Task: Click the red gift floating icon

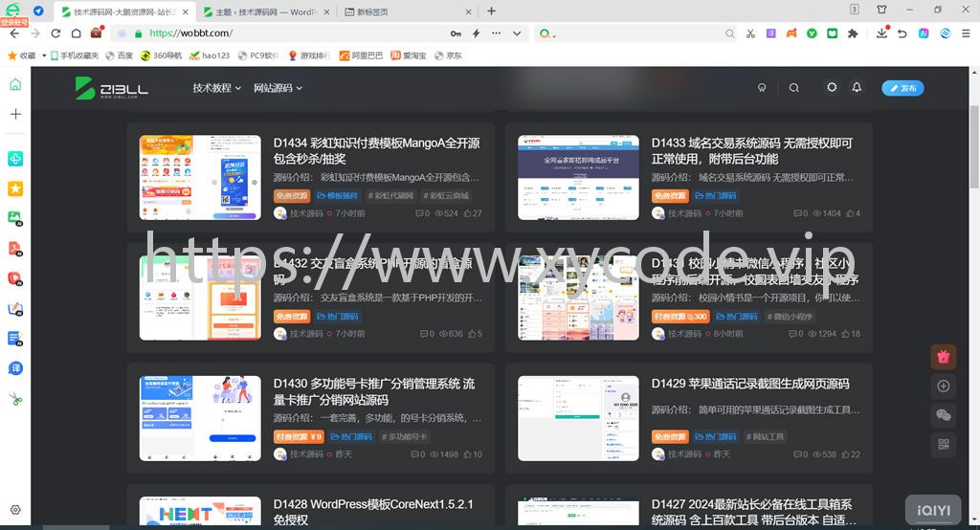Action: coord(944,357)
